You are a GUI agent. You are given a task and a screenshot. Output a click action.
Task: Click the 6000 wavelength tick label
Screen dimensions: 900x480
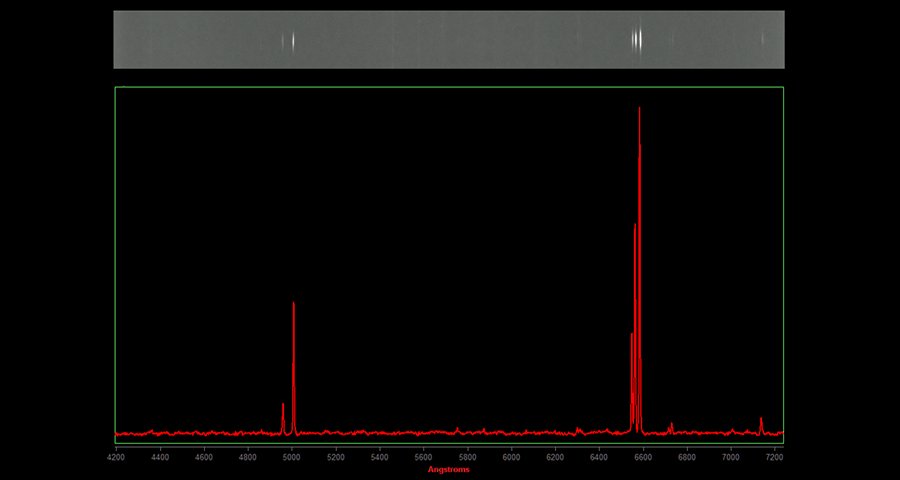coord(511,457)
